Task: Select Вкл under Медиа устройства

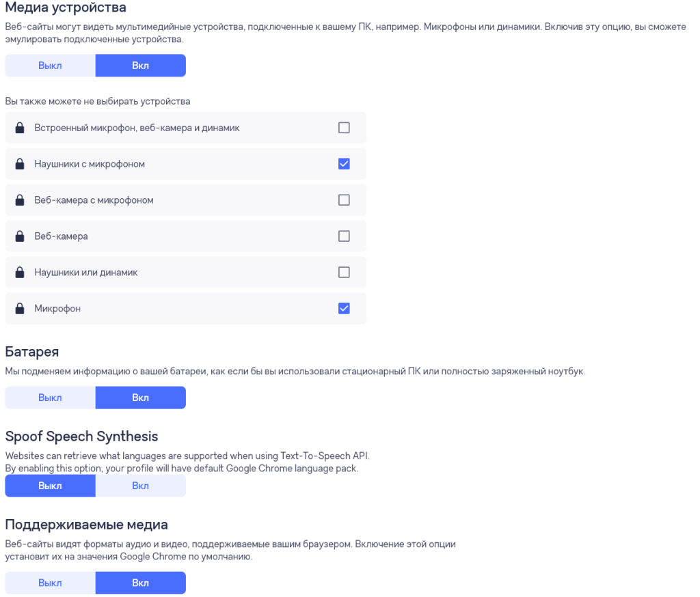Action: click(141, 66)
